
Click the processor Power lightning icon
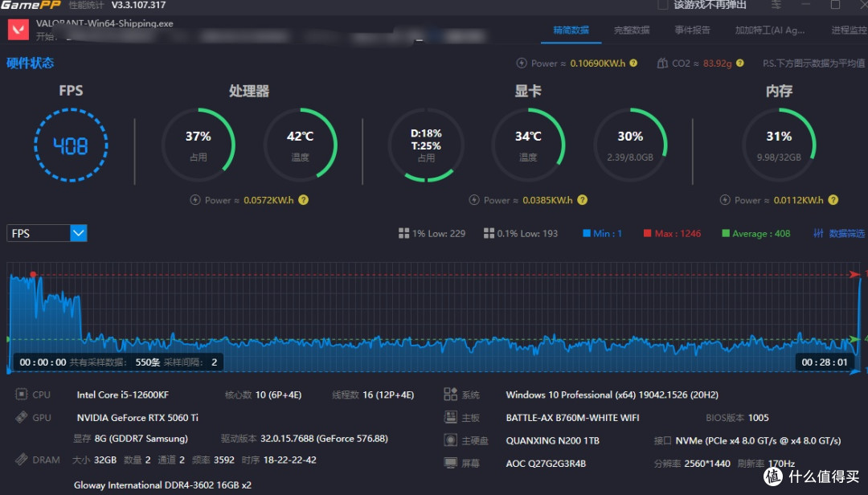[194, 200]
